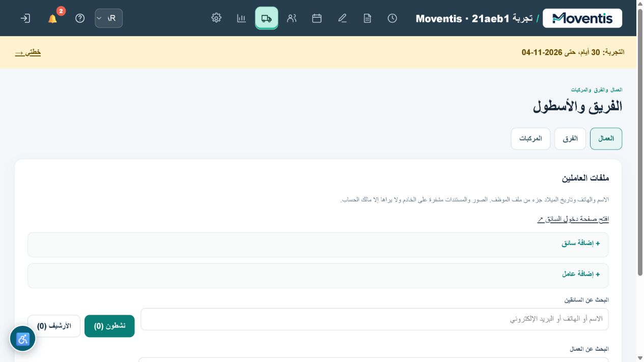This screenshot has height=362, width=644.
Task: Open the document page icon
Action: tap(367, 18)
